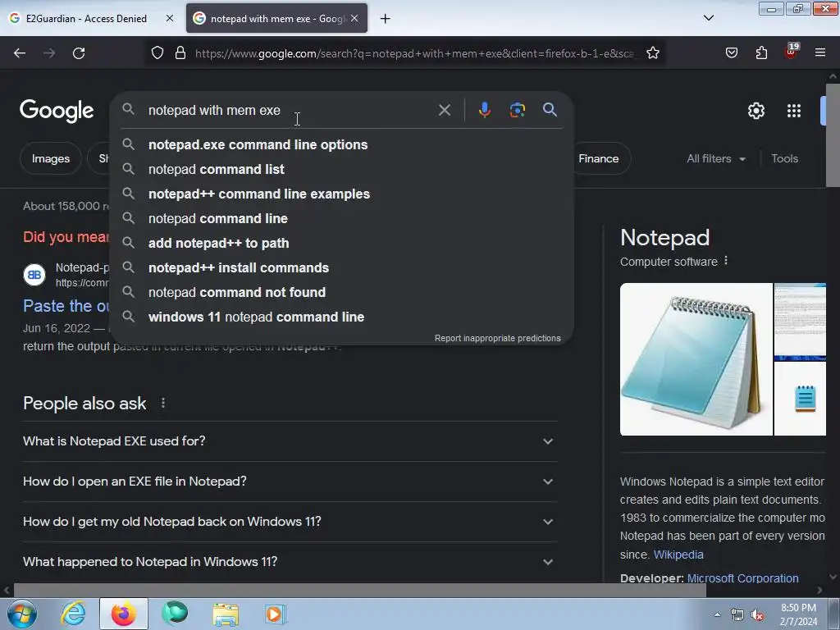
Task: Open a new tab with the plus button
Action: click(385, 19)
